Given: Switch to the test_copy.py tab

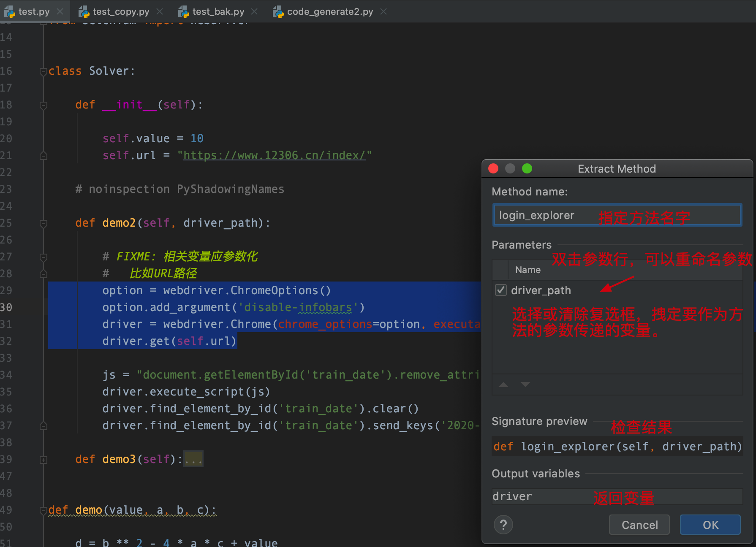Looking at the screenshot, I should (121, 11).
